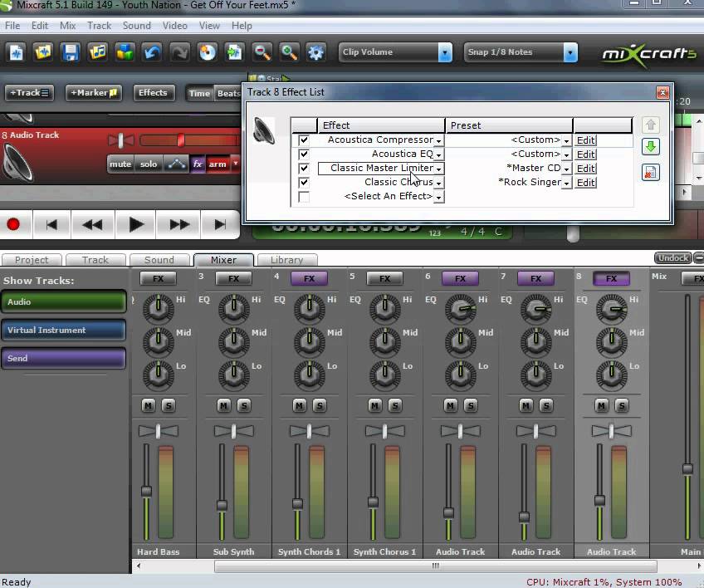
Task: Click the +Marker button
Action: (93, 93)
